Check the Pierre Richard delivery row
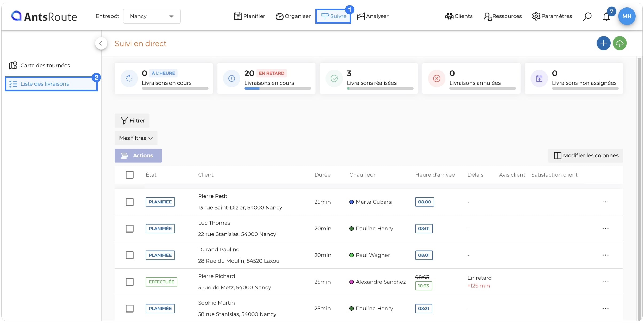 pos(130,282)
